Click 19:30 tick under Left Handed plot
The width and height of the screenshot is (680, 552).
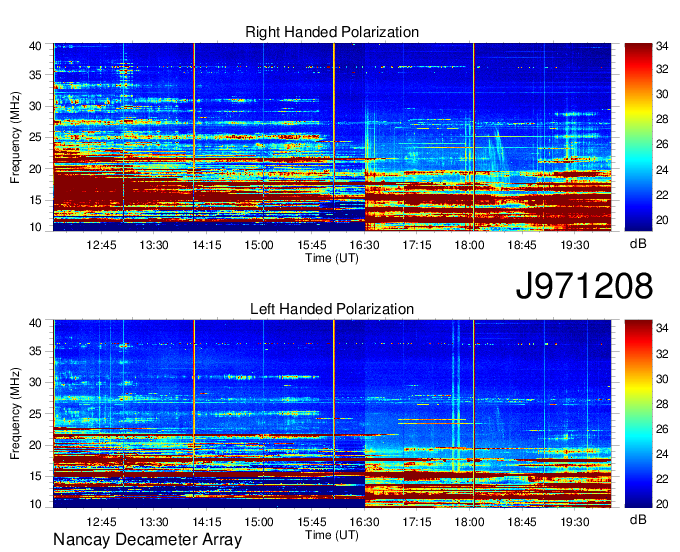[575, 522]
